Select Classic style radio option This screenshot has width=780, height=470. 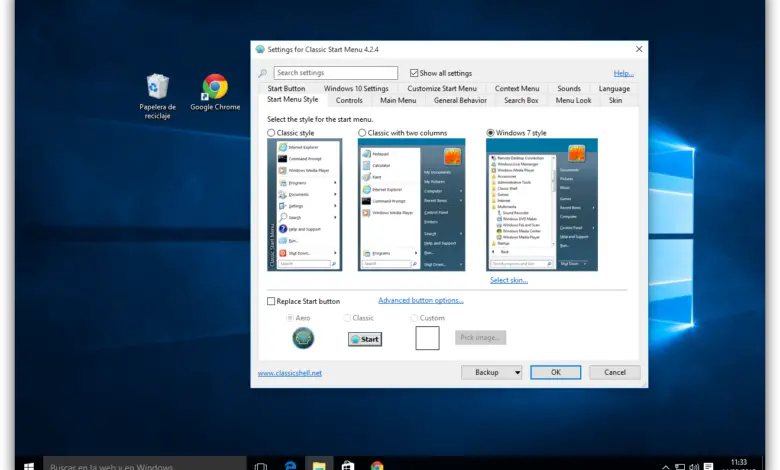tap(271, 132)
